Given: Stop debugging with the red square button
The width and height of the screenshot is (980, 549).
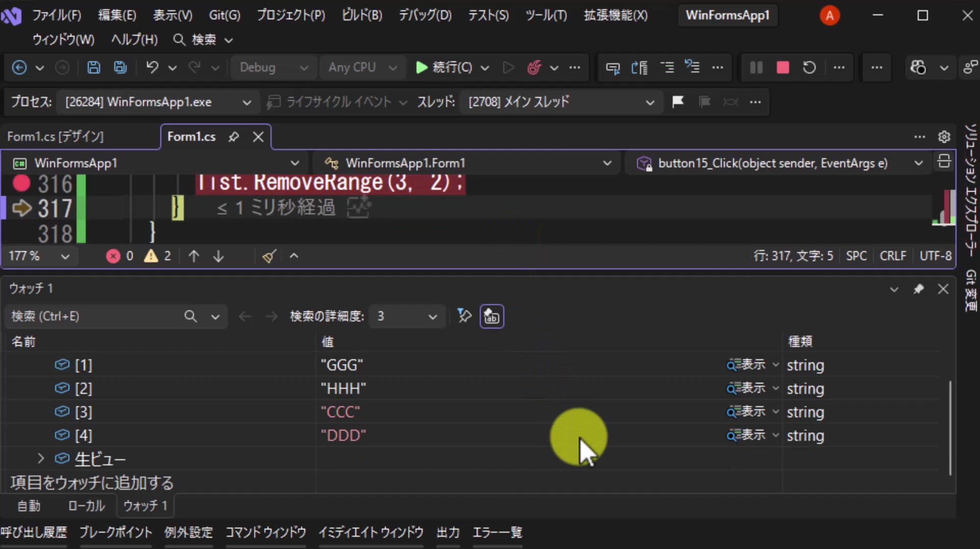Looking at the screenshot, I should coord(782,67).
